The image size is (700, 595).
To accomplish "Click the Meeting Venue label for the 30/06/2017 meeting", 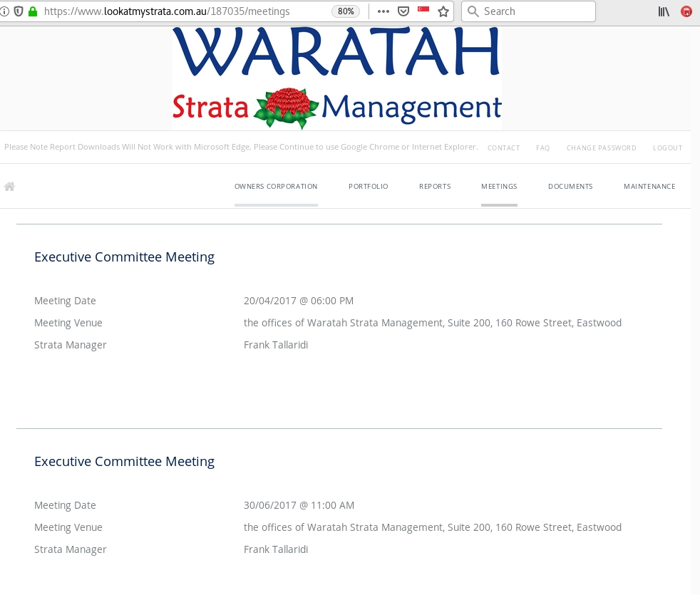I will click(68, 527).
